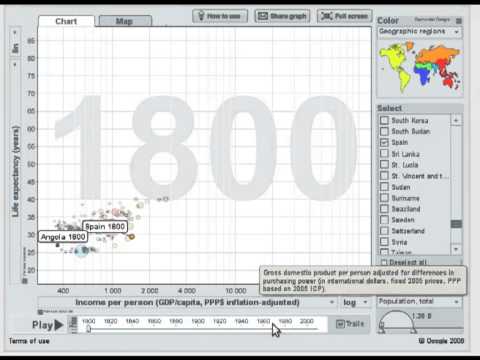
Task: Click the Deselect all checkbox
Action: pyautogui.click(x=384, y=262)
